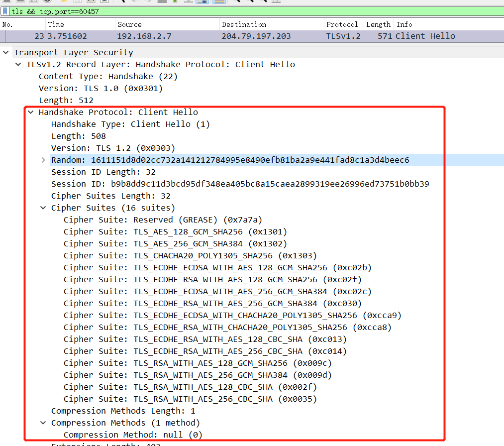Collapse the Compression Methods (1 method) node
Viewport: 504px width, 446px height.
coord(43,423)
